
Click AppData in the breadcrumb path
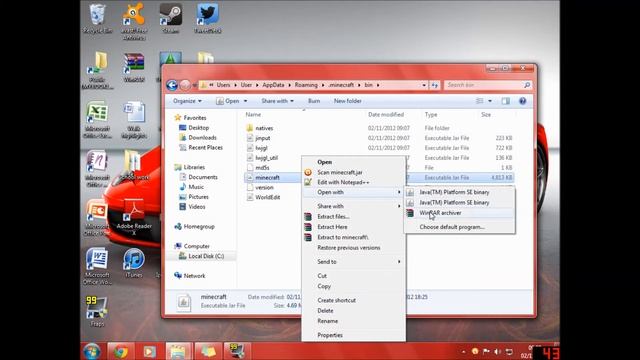click(273, 85)
